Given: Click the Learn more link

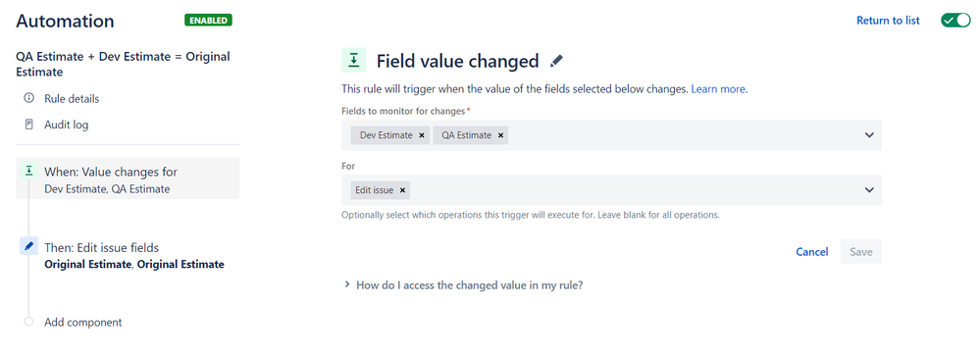Looking at the screenshot, I should click(x=719, y=89).
